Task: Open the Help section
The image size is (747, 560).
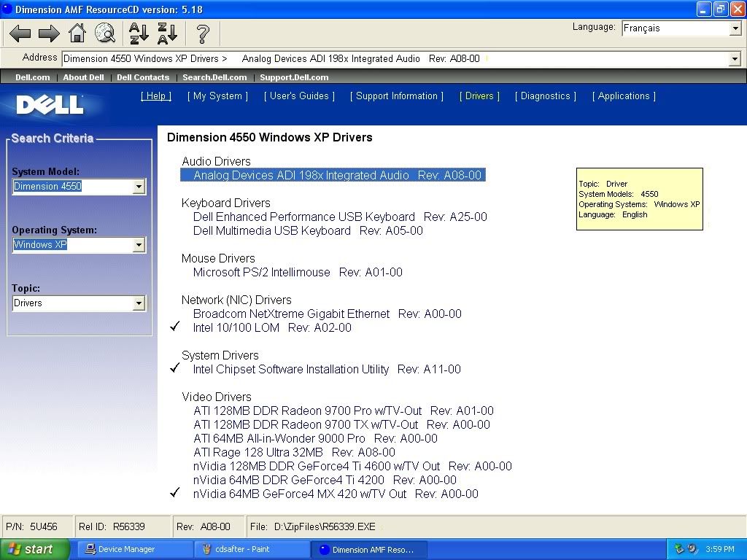Action: tap(156, 96)
